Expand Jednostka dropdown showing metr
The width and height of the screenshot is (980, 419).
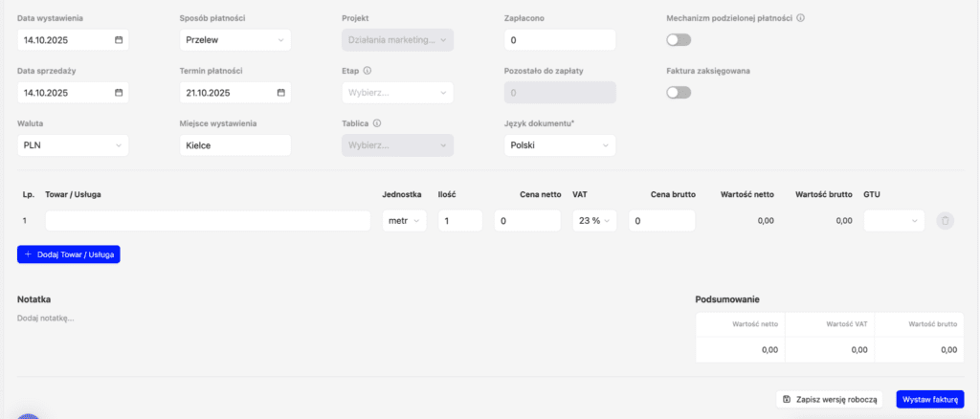[405, 221]
